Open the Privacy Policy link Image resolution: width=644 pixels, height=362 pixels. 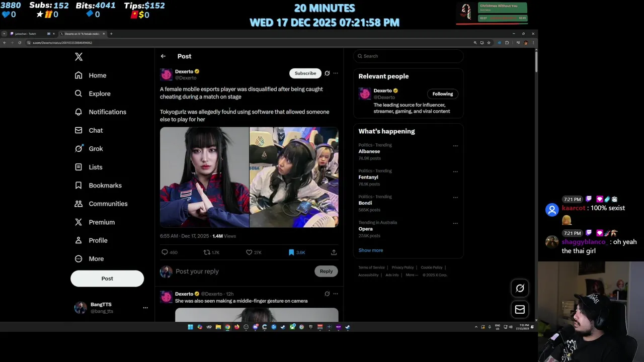pyautogui.click(x=403, y=267)
